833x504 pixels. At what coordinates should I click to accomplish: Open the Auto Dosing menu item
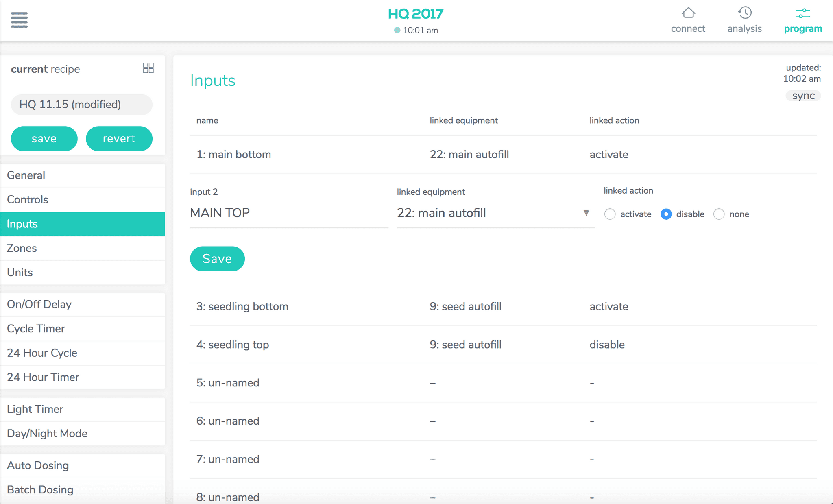(x=38, y=465)
